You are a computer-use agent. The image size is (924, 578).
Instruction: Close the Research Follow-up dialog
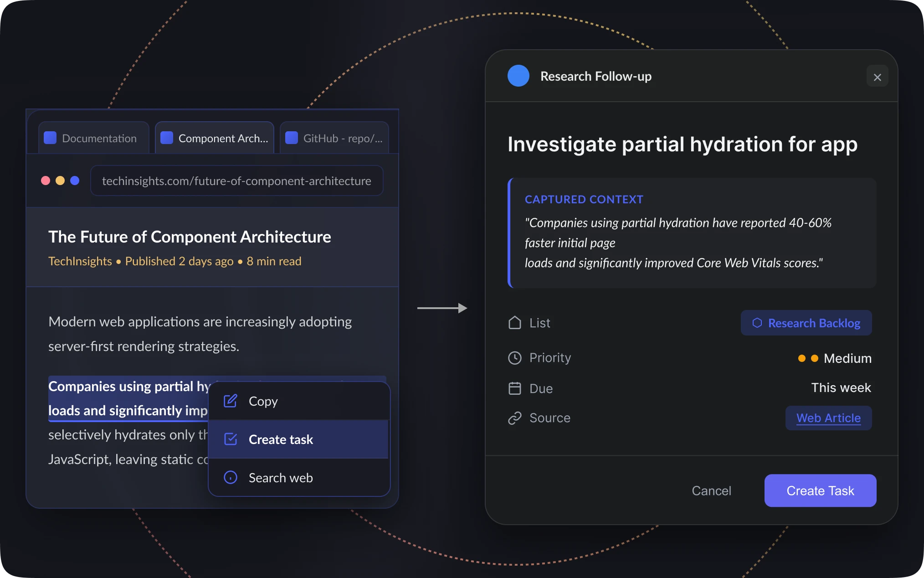877,77
